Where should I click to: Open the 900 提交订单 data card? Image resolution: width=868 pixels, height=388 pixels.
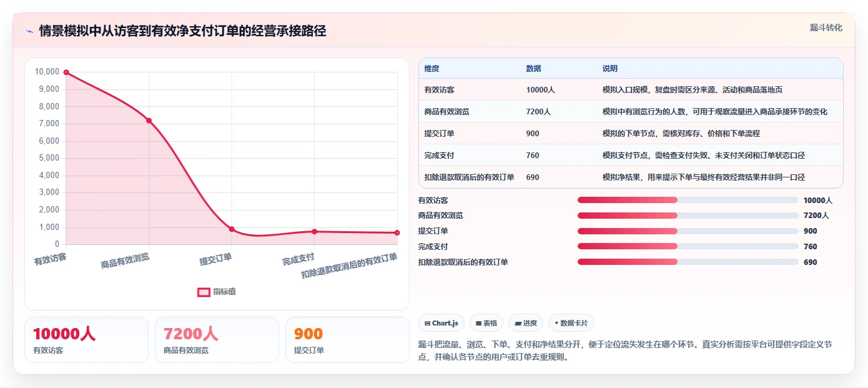pyautogui.click(x=347, y=340)
